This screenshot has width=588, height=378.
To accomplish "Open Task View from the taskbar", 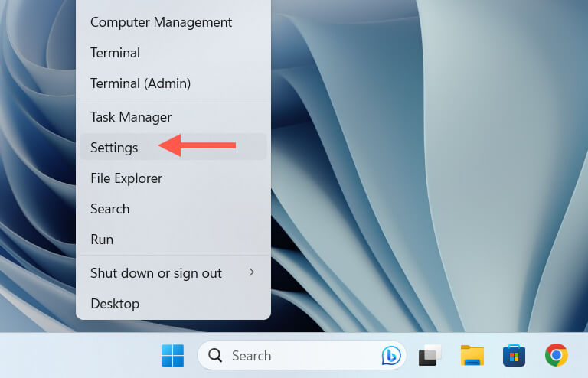I will 430,355.
